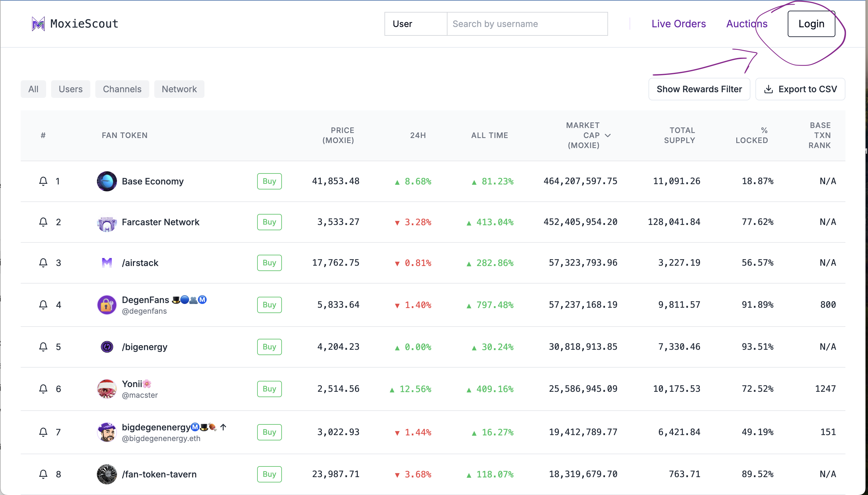Open Farcaster Network token name
The image size is (868, 495).
coord(161,222)
